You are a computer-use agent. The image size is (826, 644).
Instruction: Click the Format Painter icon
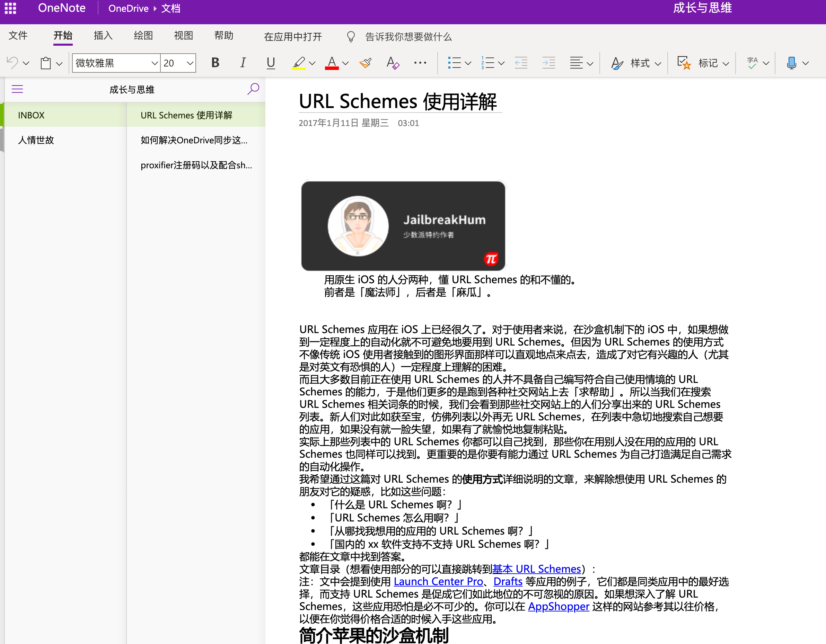point(365,63)
